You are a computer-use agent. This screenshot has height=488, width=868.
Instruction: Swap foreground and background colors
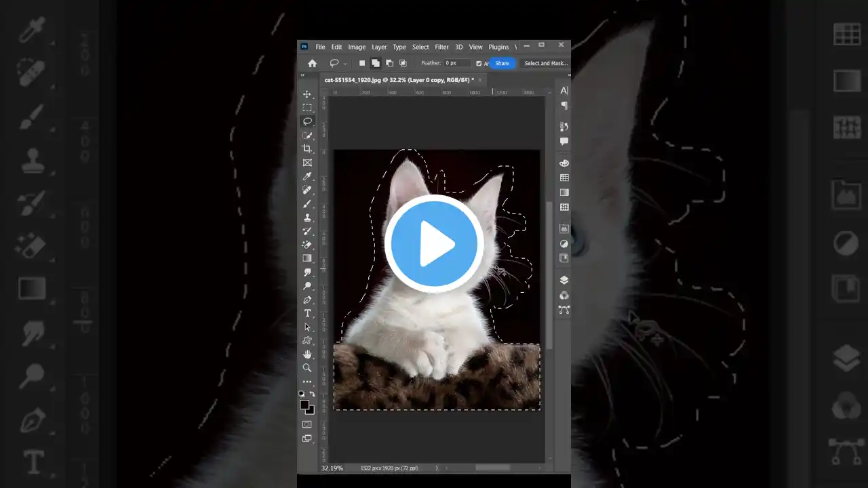tap(313, 394)
